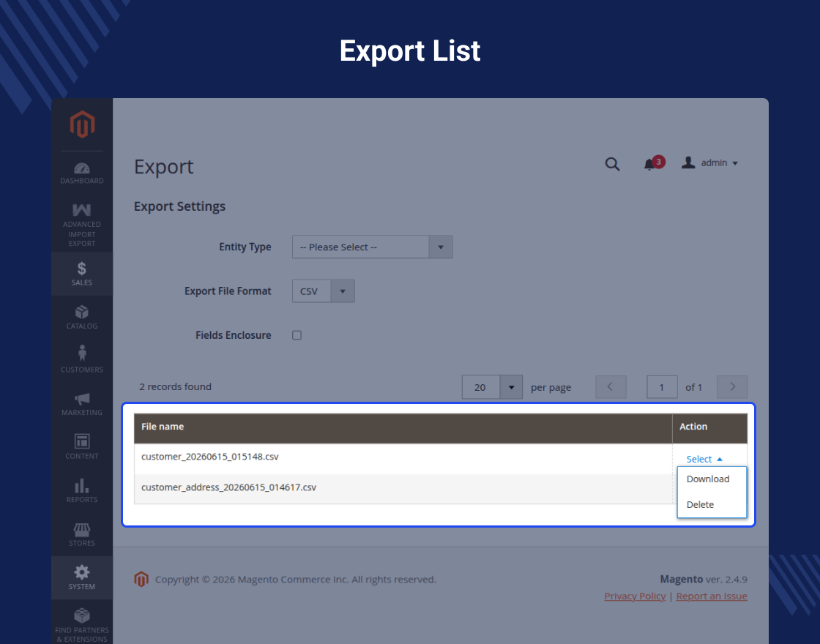Open Find Partners & Extensions

tap(82, 625)
